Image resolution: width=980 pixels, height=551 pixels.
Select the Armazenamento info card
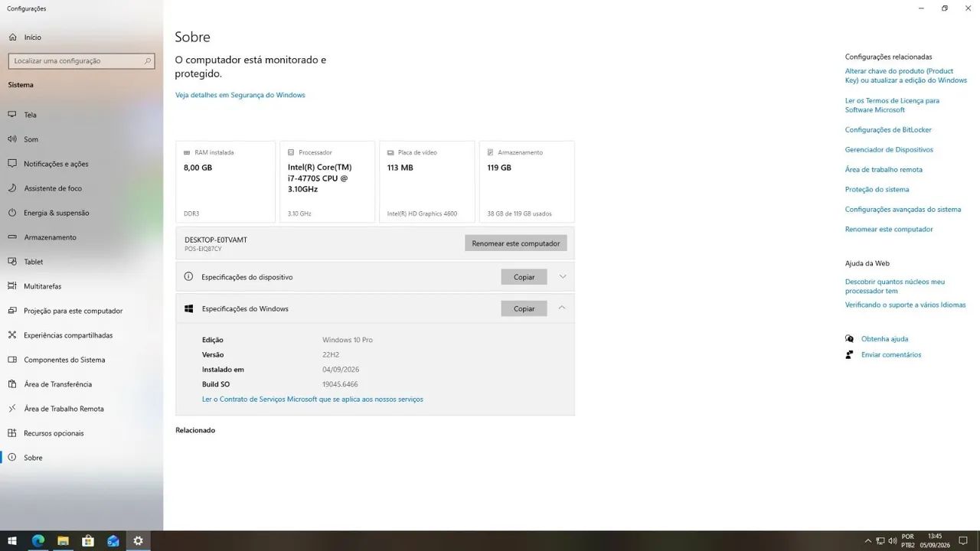coord(527,182)
